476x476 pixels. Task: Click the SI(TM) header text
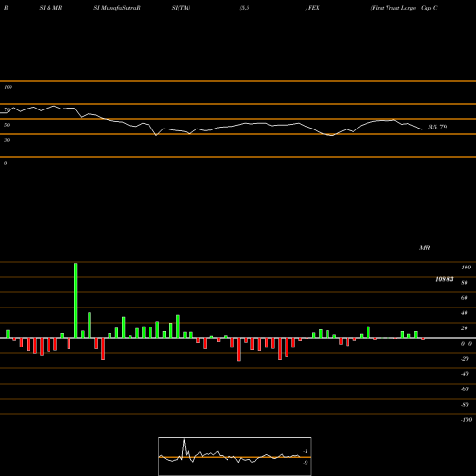(181, 8)
